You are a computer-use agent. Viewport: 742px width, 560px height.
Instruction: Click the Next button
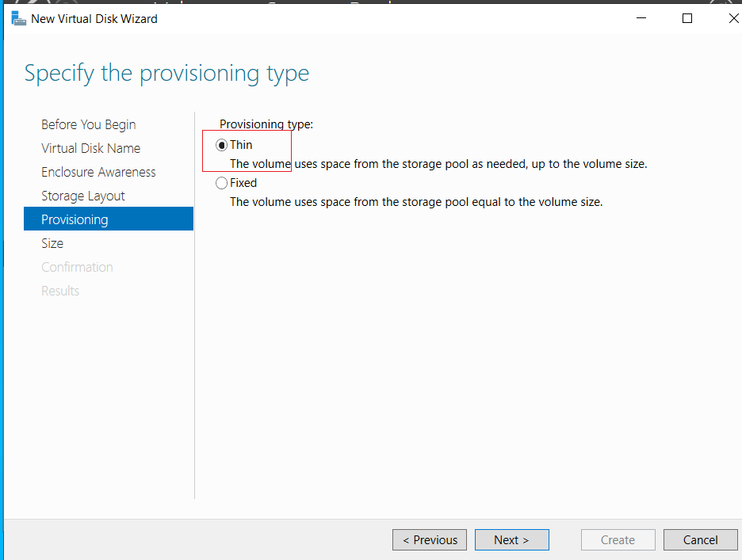pos(511,539)
